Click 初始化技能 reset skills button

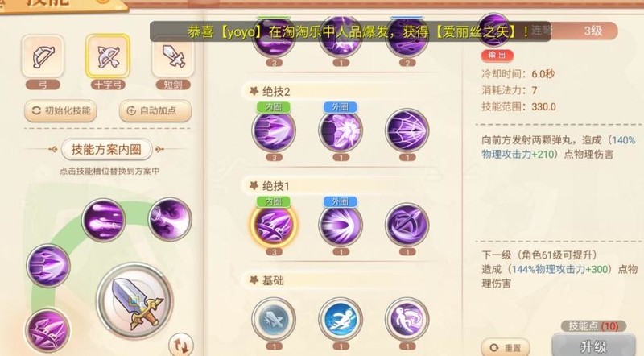click(60, 110)
